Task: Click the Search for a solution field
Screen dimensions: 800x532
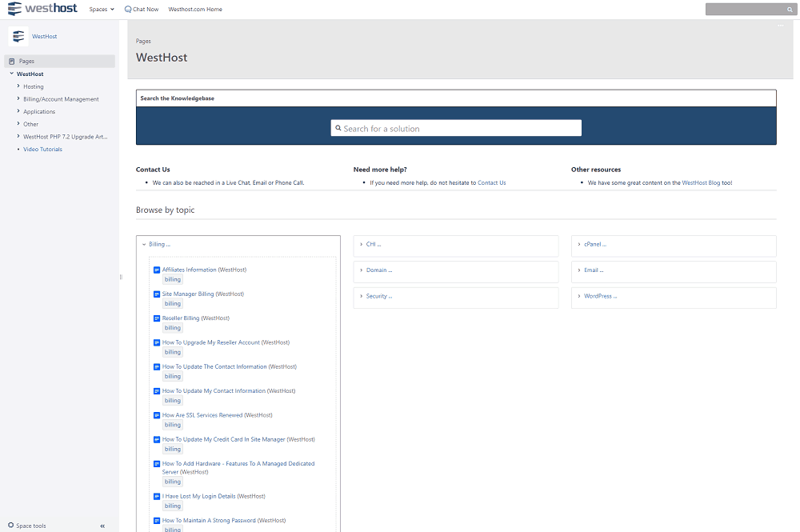Action: point(456,128)
